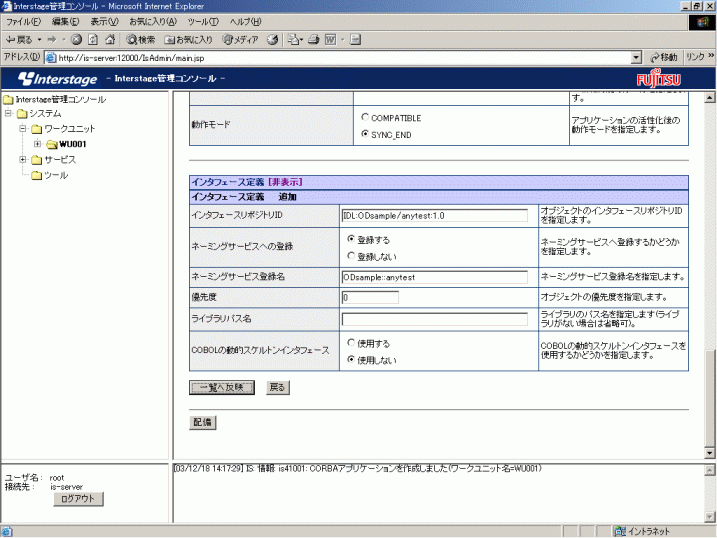Viewport: 717px width, 538px height.
Task: Click the 一覧へ反映 button
Action: click(x=222, y=388)
